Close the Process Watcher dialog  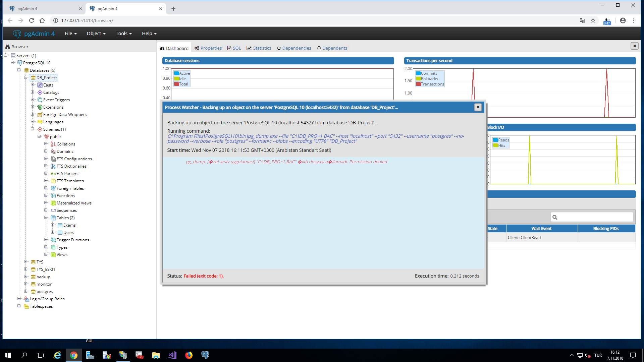478,107
